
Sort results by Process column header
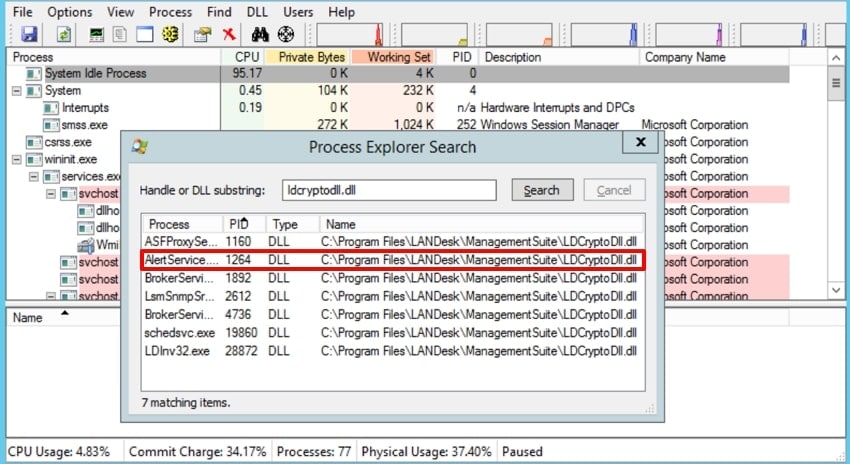[183, 224]
